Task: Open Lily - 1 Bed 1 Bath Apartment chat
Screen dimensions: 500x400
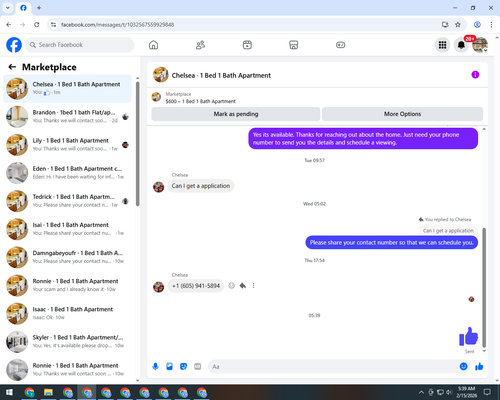Action: pyautogui.click(x=67, y=145)
